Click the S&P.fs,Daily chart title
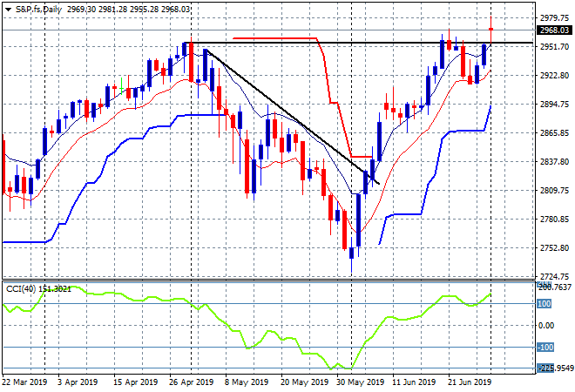Screen dimensions: 575x392 coord(38,10)
